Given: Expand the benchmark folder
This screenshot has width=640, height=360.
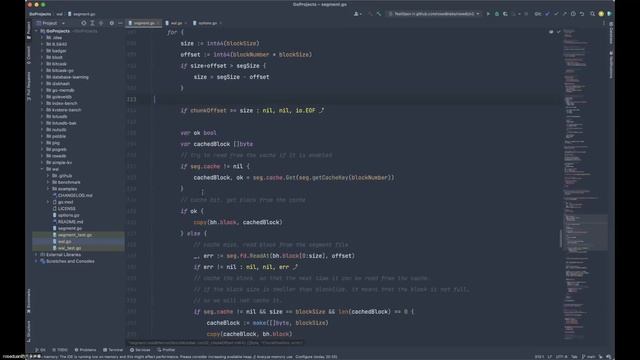Looking at the screenshot, I should (48, 182).
